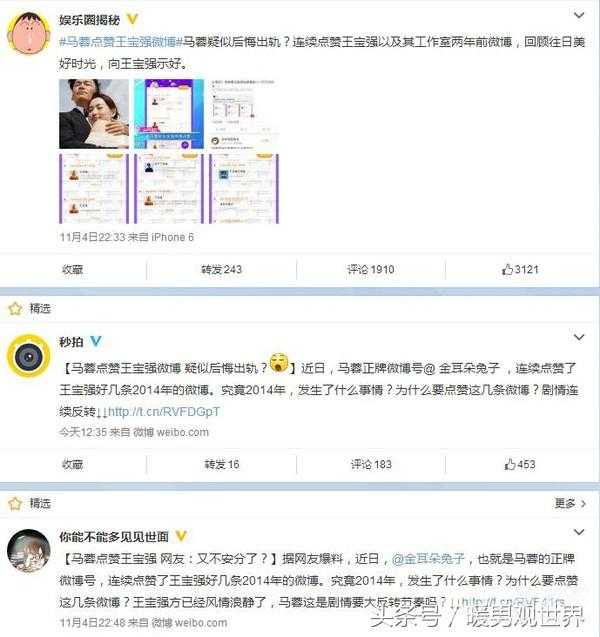Open 娱乐圈揭秘 cartoon avatar profile

pyautogui.click(x=29, y=33)
